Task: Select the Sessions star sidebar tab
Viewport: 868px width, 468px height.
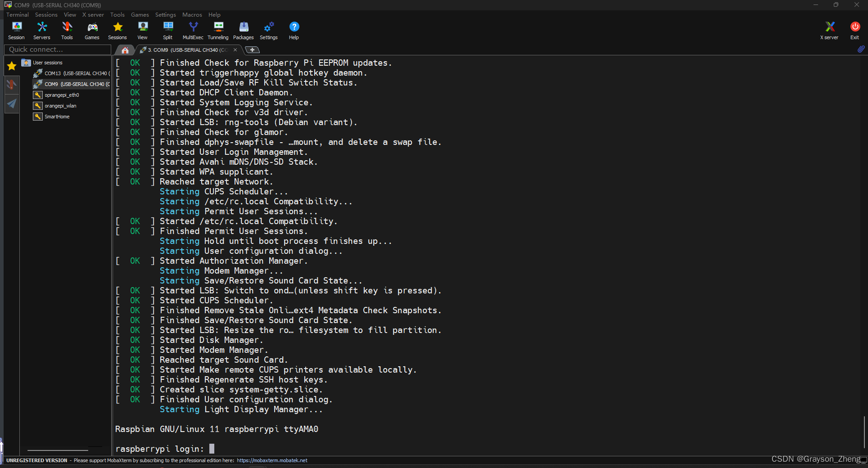Action: (x=12, y=66)
